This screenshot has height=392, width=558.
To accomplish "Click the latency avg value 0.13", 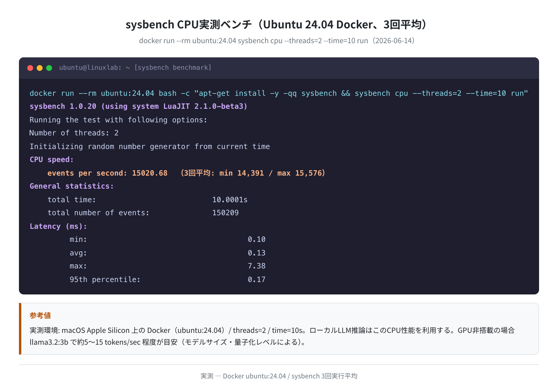I will (257, 253).
